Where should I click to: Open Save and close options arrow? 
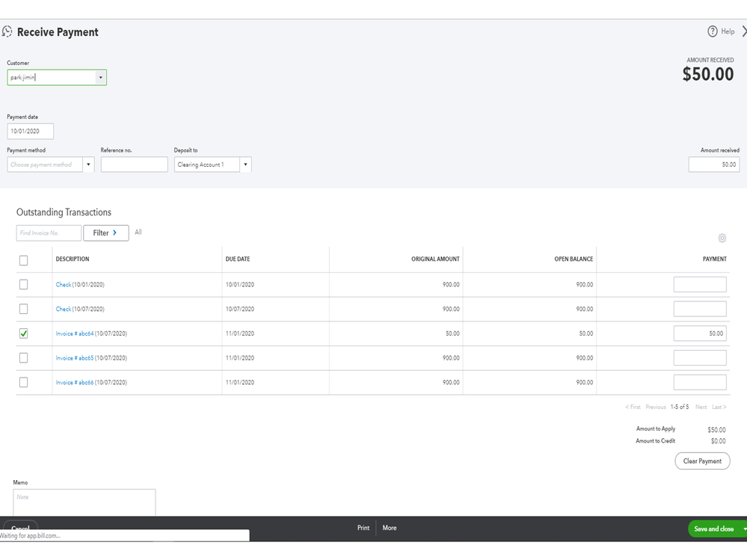click(744, 529)
